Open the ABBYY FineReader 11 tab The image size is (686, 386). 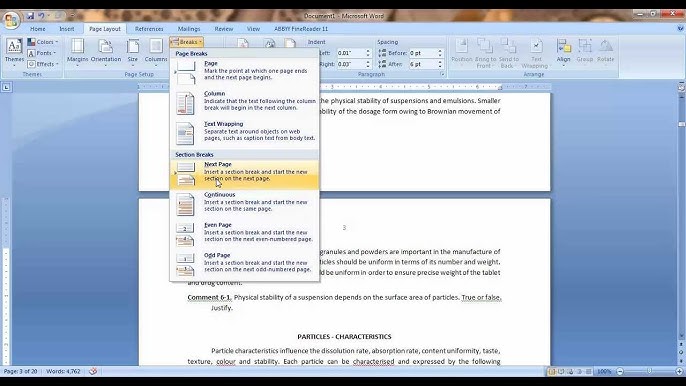point(301,29)
